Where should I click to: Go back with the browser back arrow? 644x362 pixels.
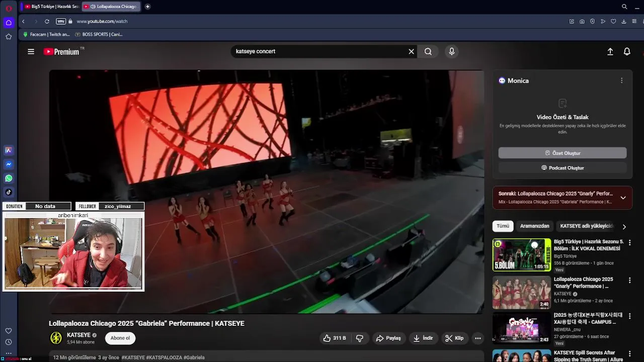23,21
